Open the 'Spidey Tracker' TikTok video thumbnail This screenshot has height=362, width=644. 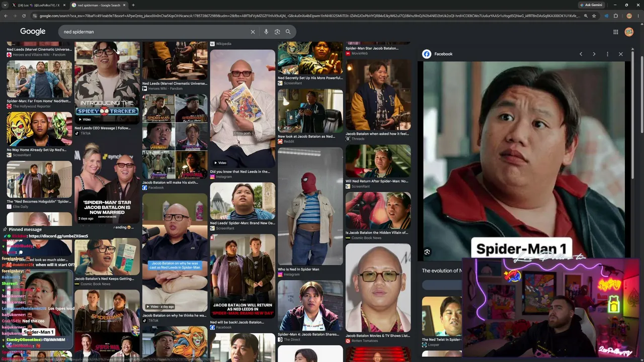click(x=107, y=82)
